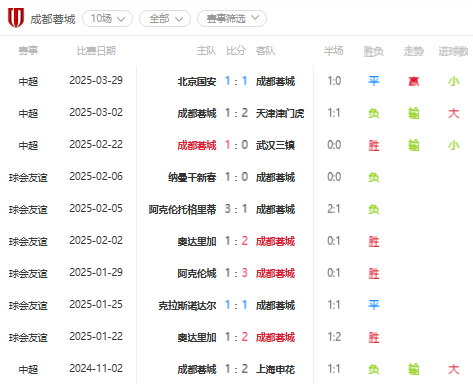Open the 上海申花 team link
Screen dimensions: 473x384
point(275,369)
